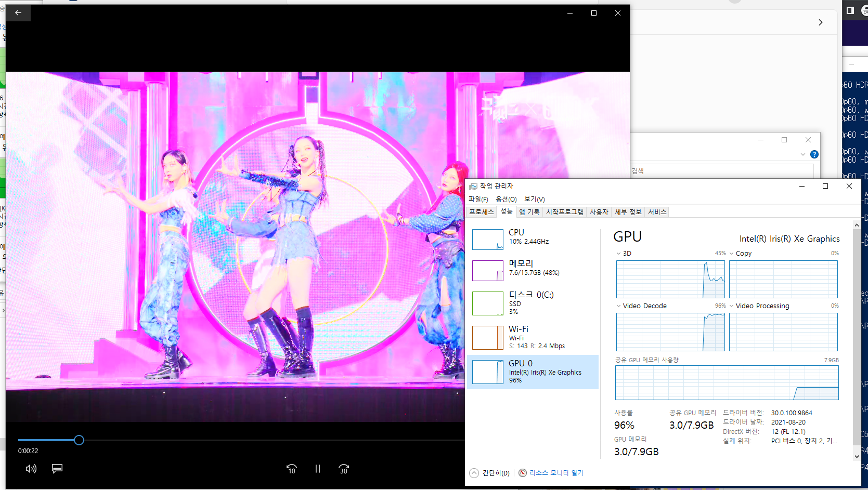Viewport: 868px width, 490px height.
Task: Click the scrollbar up arrow in Task Manager
Action: point(857,225)
